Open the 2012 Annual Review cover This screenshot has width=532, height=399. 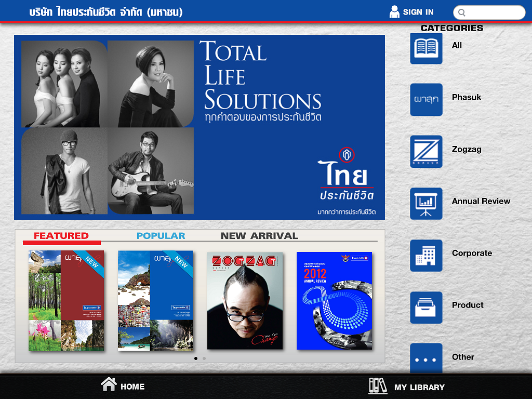click(x=334, y=301)
